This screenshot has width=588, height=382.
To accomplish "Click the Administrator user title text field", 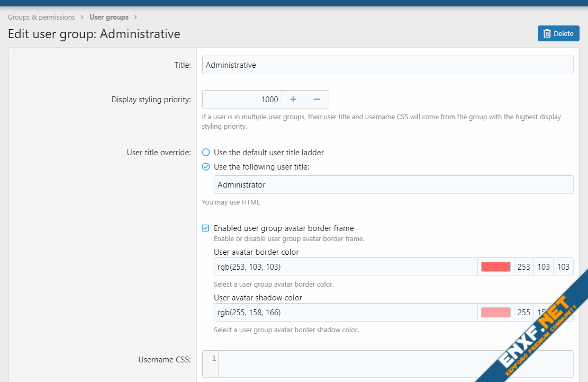I will (x=393, y=185).
